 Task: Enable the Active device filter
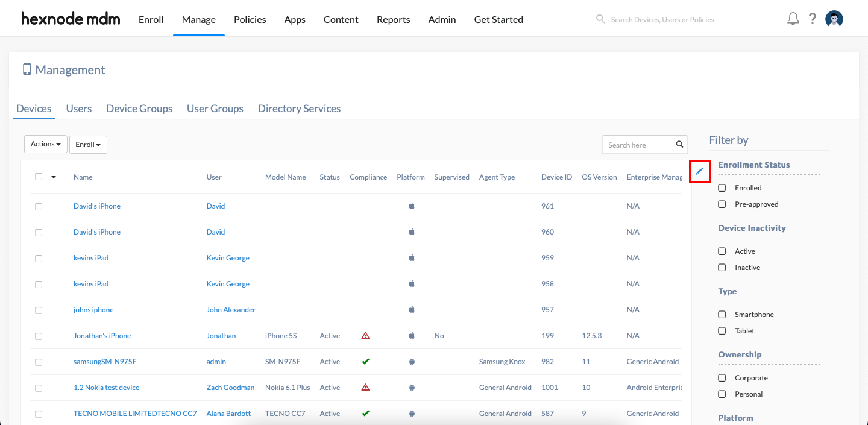(x=722, y=251)
